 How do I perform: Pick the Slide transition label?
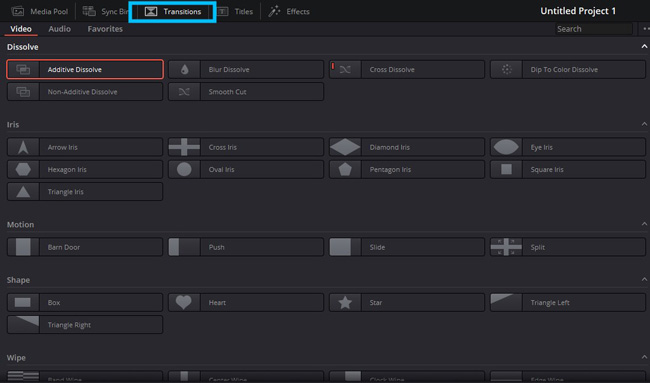click(x=377, y=247)
